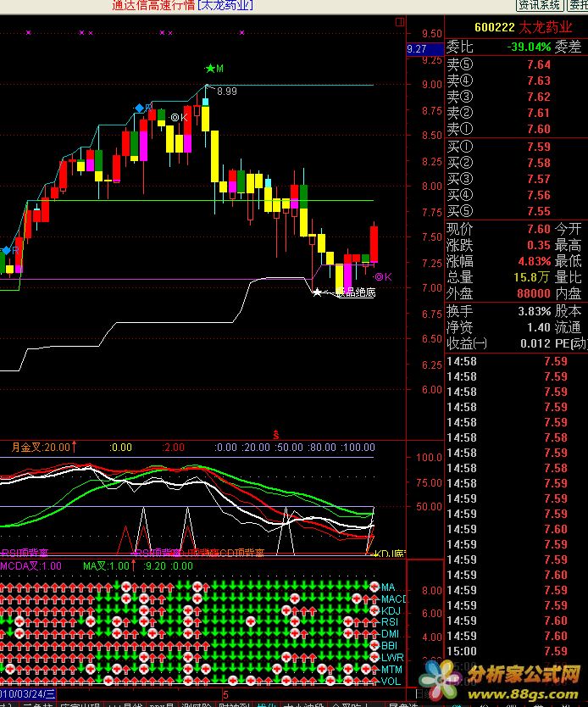Select the 15:00 tick trade row
This screenshot has width=588, height=707.
[516, 651]
